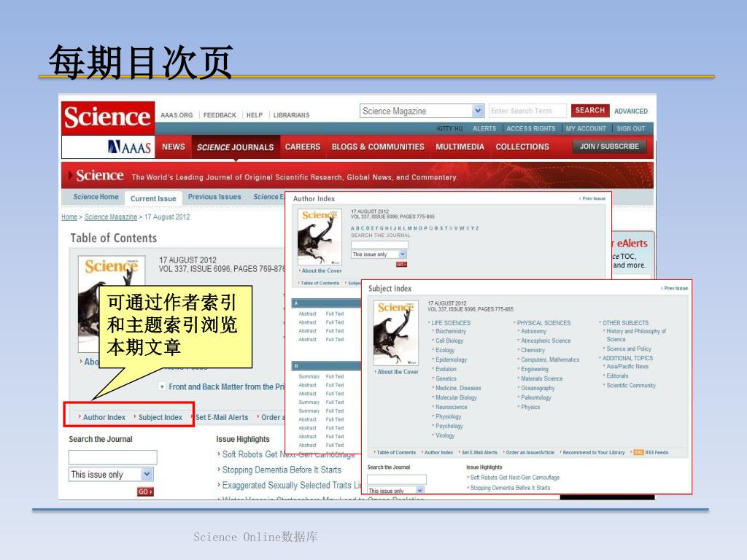
Task: Open the Editorials subject link
Action: point(617,376)
